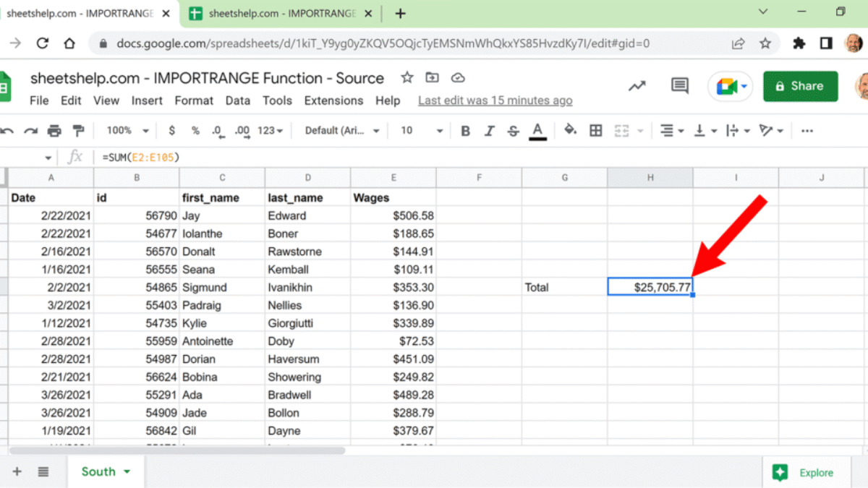Toggle italic text formatting
Screen dimensions: 868x488
point(490,131)
